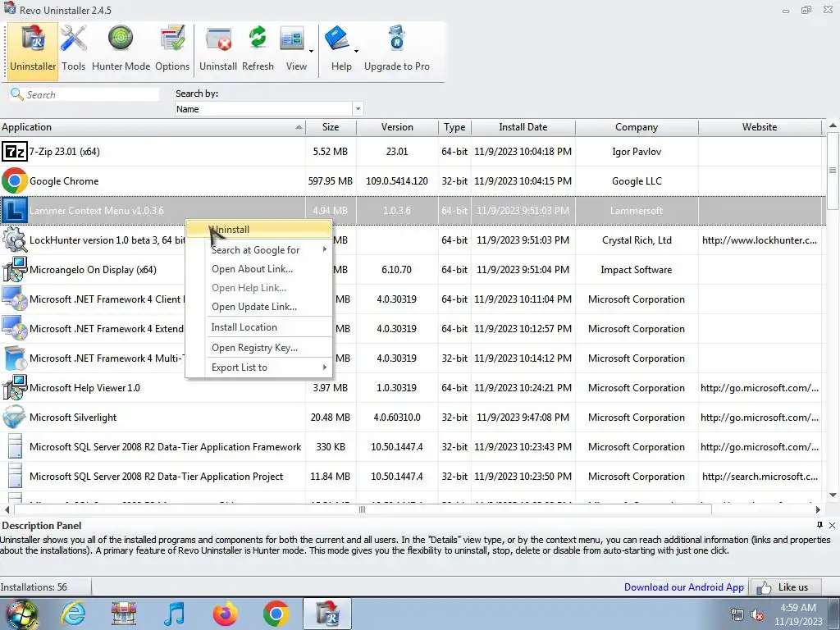840x630 pixels.
Task: Select the LockHunter gear icon
Action: coord(15,240)
